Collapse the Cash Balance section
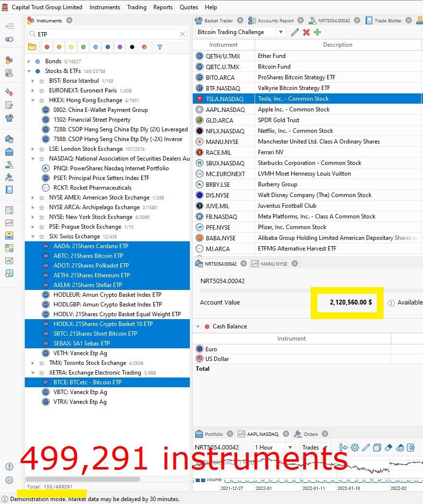Image resolution: width=423 pixels, height=504 pixels. point(198,326)
